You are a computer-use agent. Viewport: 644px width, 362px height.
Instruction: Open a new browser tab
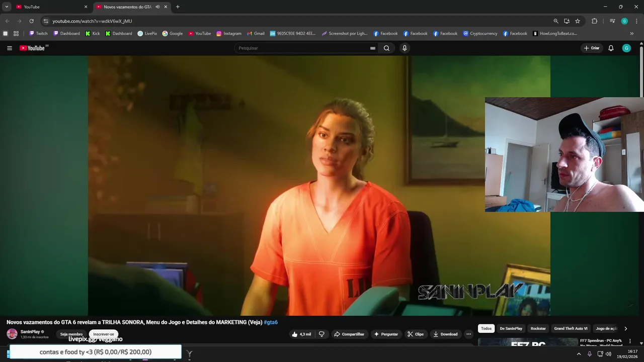(178, 7)
